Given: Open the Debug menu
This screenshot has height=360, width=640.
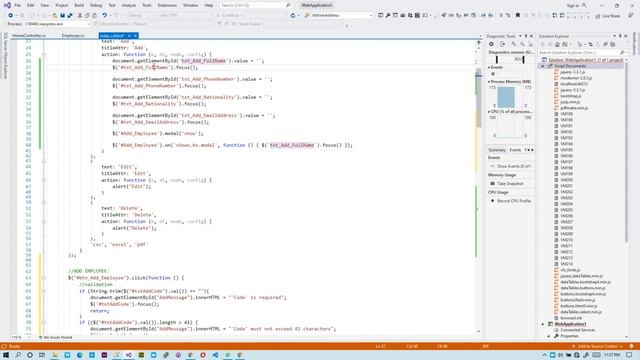Looking at the screenshot, I should tap(96, 5).
